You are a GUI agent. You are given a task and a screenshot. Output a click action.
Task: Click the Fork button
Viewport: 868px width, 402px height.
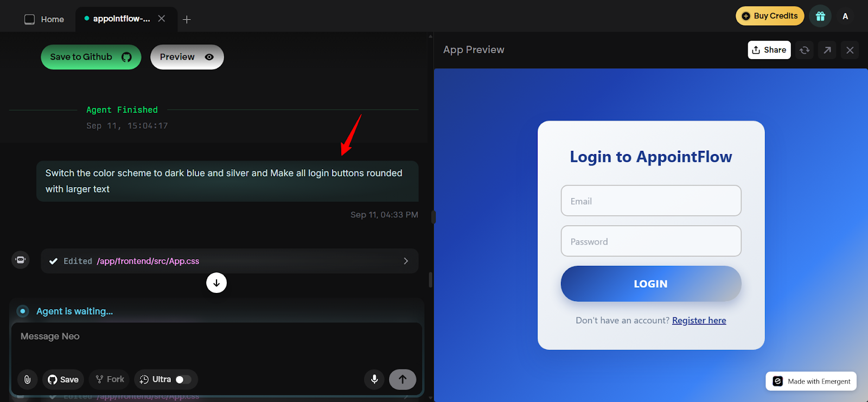pyautogui.click(x=110, y=379)
